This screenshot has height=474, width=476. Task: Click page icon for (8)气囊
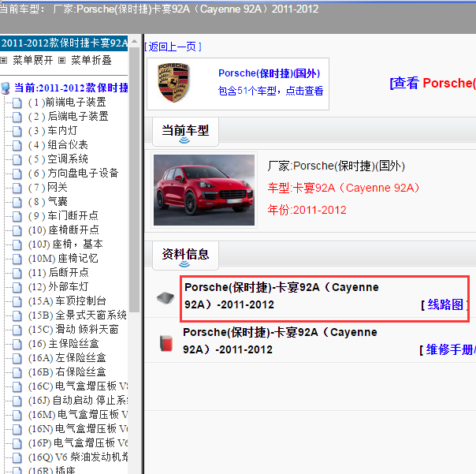[17, 202]
